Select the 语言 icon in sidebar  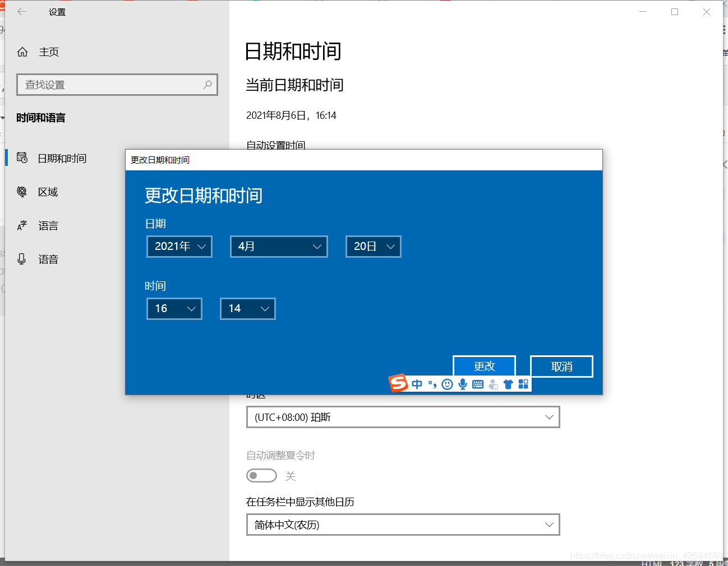click(22, 225)
